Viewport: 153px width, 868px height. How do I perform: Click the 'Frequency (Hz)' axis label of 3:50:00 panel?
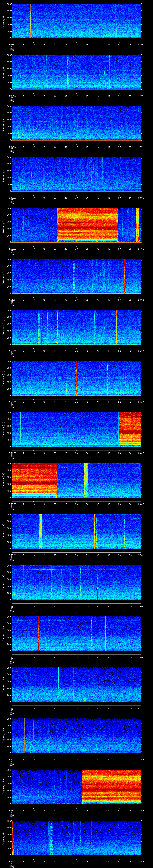pyautogui.click(x=3, y=225)
